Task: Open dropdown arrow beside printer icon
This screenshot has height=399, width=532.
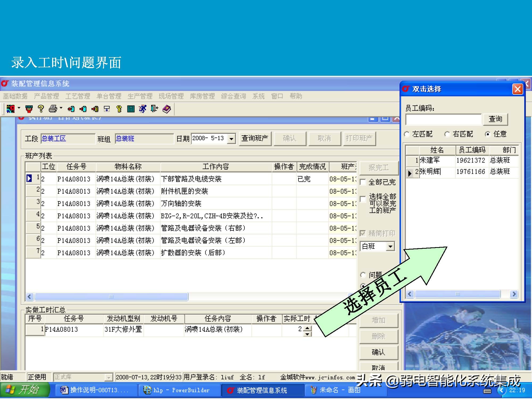Action: pos(61,108)
